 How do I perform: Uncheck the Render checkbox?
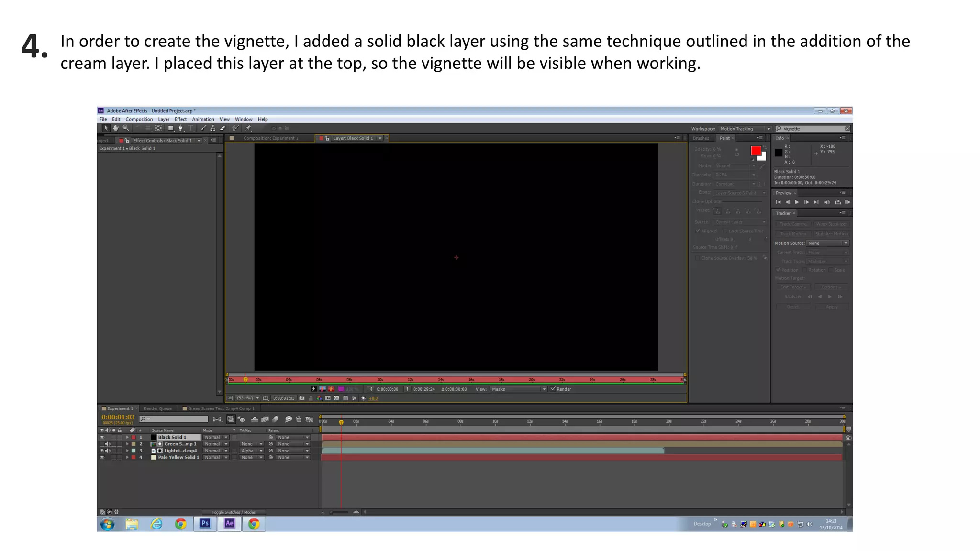click(x=553, y=389)
